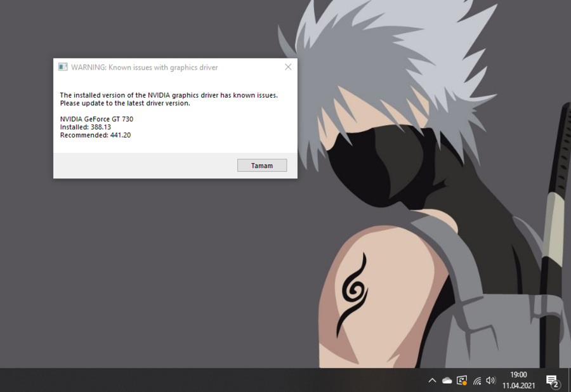Open the volume speaker tray icon

click(490, 381)
